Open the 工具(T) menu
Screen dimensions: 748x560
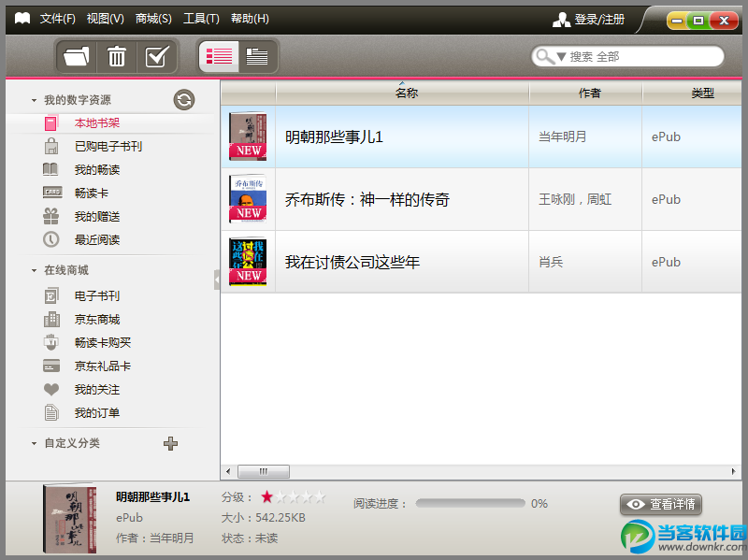(x=202, y=18)
